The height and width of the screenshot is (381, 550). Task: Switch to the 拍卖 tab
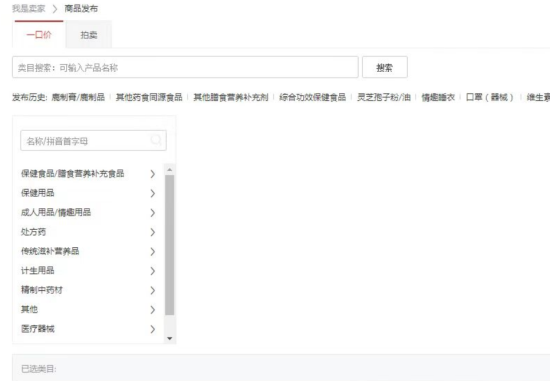tap(89, 35)
